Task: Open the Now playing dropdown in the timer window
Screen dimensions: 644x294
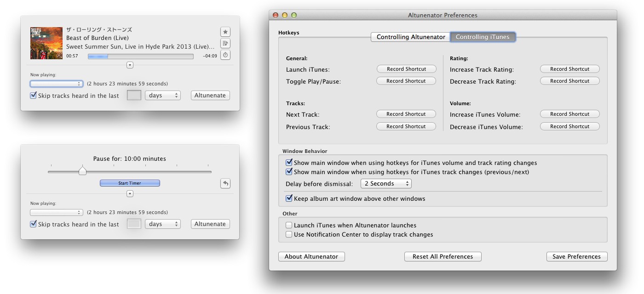Action: 57,212
